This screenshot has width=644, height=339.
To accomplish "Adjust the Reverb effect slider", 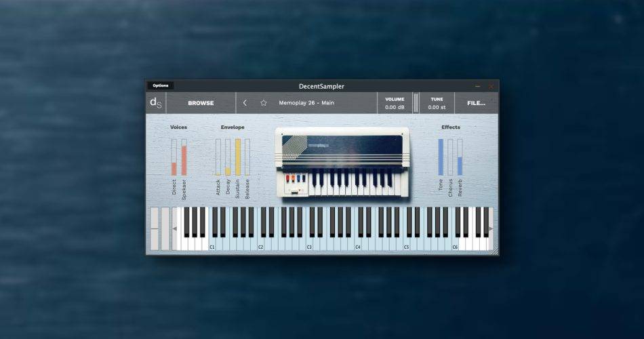I will pos(460,157).
